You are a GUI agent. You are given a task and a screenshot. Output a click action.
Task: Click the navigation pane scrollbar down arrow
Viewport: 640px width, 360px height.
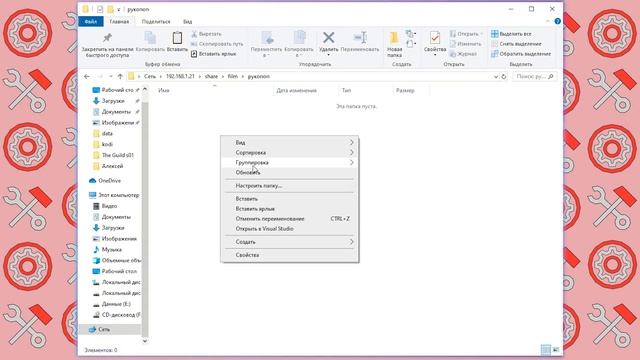click(x=144, y=341)
